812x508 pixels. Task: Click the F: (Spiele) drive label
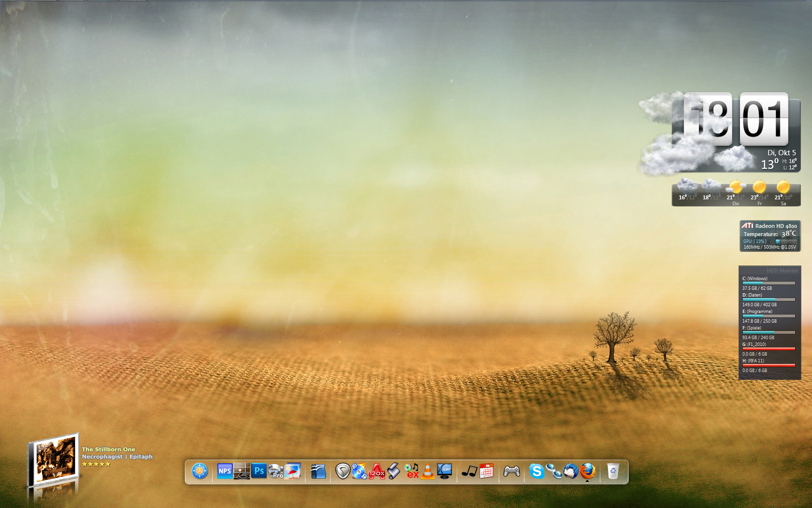752,328
